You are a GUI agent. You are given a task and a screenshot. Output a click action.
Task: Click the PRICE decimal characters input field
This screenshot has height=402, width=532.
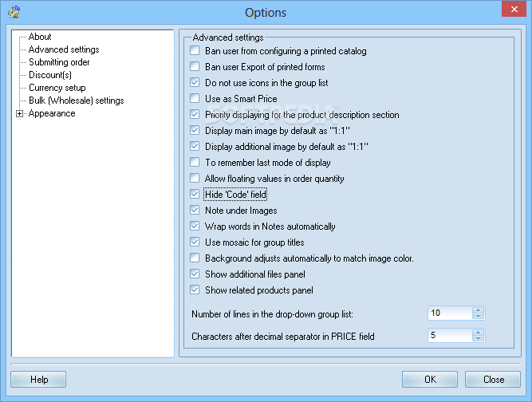point(449,336)
